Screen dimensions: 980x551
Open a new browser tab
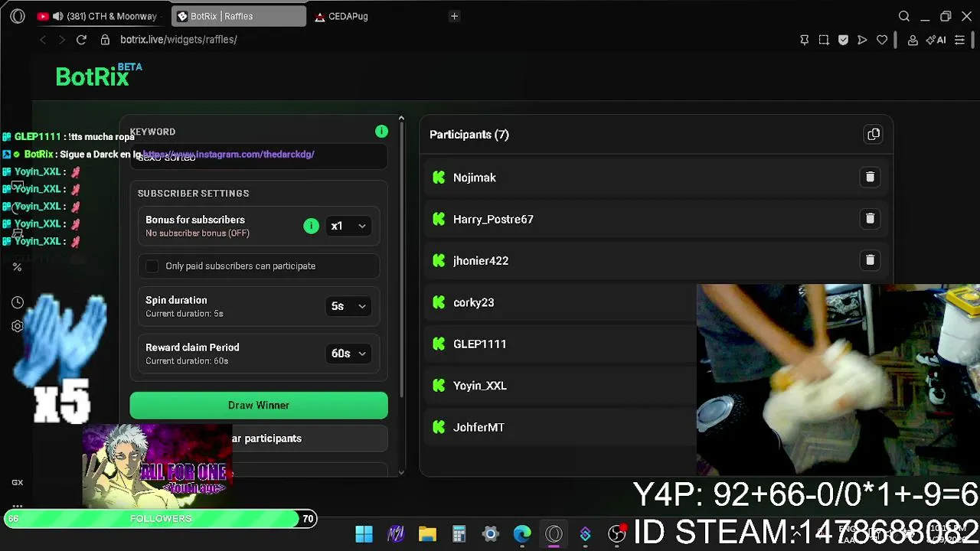coord(454,16)
